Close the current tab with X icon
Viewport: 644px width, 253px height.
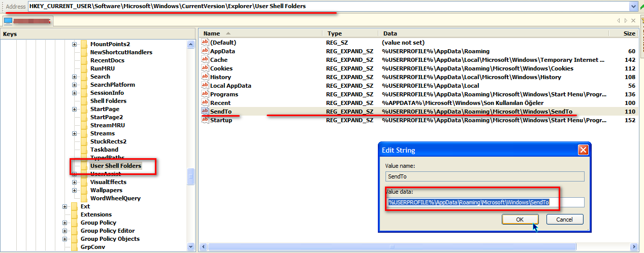click(x=633, y=21)
